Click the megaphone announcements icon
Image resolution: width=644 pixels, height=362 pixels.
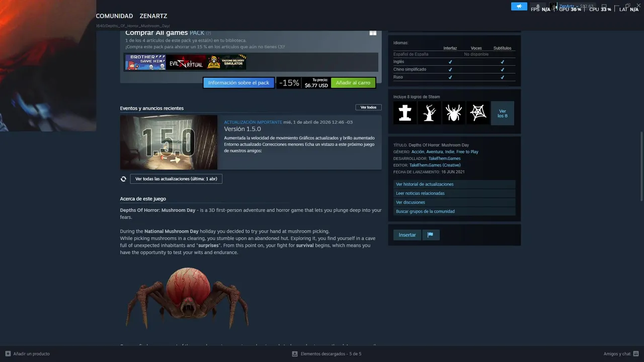click(519, 7)
